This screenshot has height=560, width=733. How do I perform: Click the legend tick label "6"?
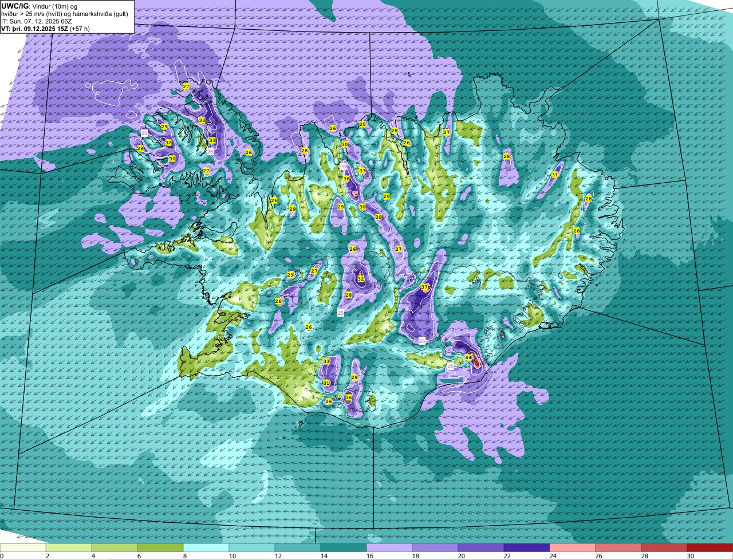[139, 556]
